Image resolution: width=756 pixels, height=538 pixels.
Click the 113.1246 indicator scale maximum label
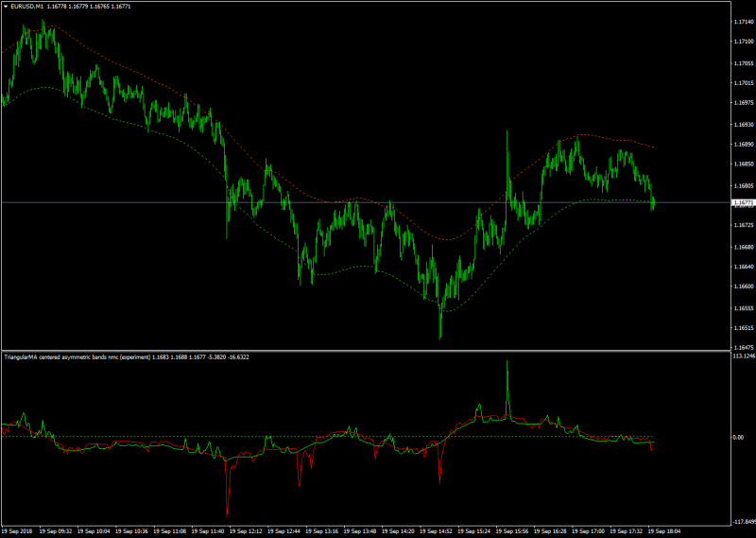pos(744,356)
